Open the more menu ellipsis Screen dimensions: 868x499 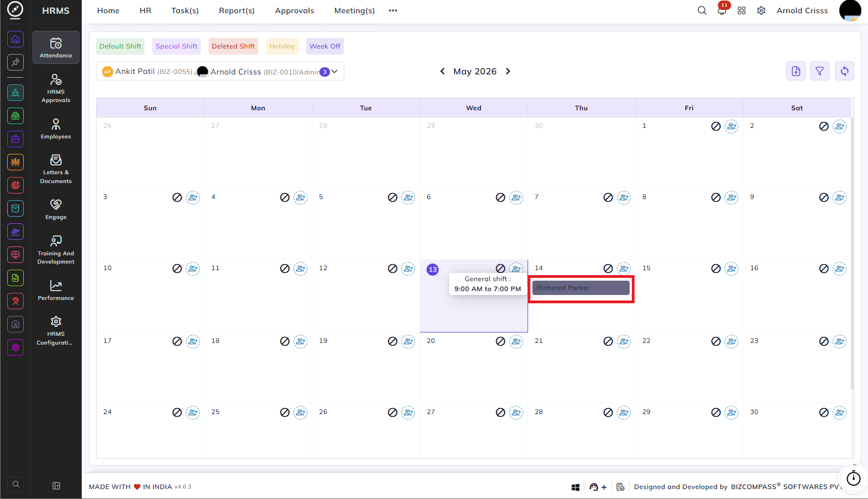coord(393,10)
